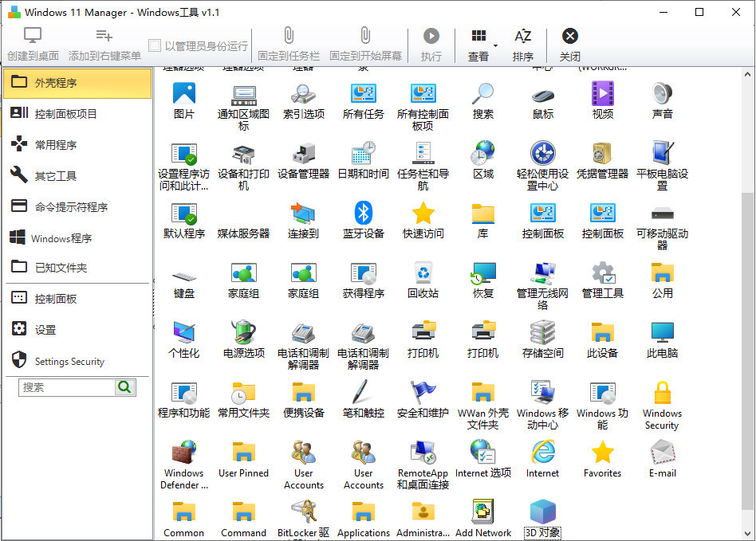Image resolution: width=756 pixels, height=541 pixels.
Task: Open the Internet Explorer icon
Action: tap(542, 453)
